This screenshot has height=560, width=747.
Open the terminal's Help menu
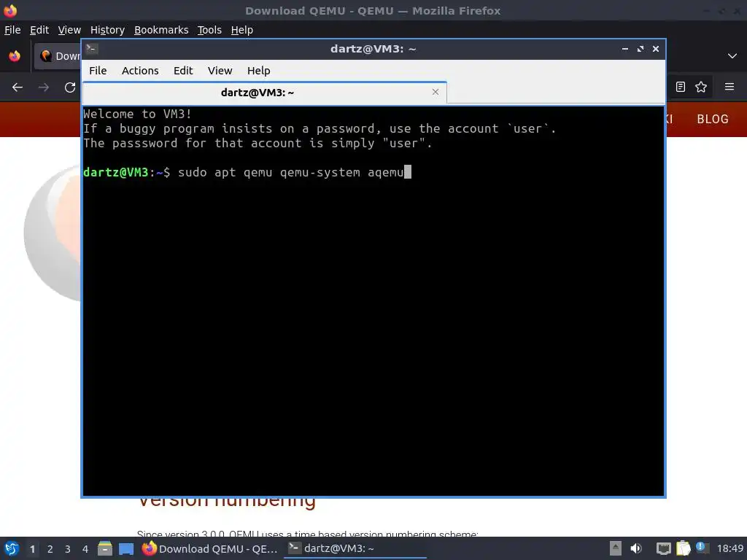(259, 71)
